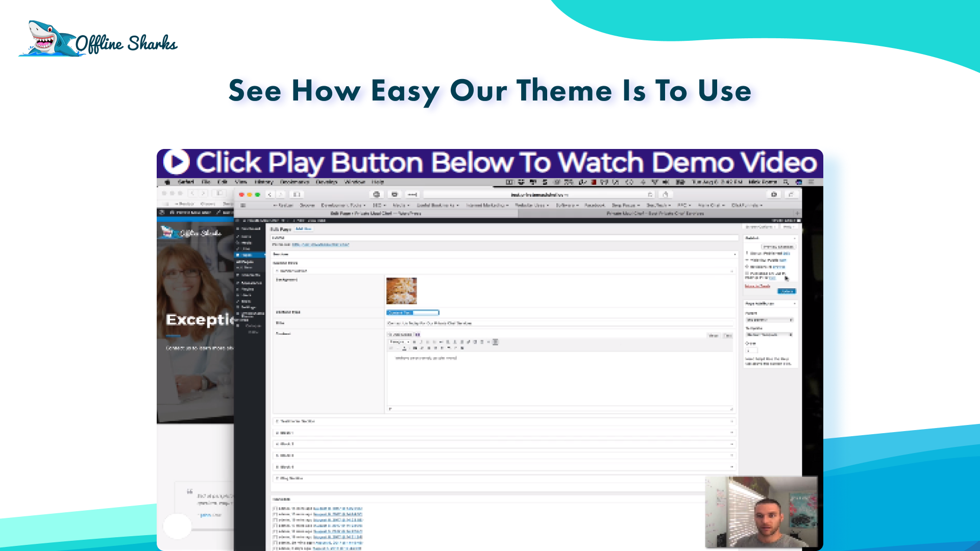Toggle the Safari sidebar button
980x551 pixels.
click(x=297, y=194)
